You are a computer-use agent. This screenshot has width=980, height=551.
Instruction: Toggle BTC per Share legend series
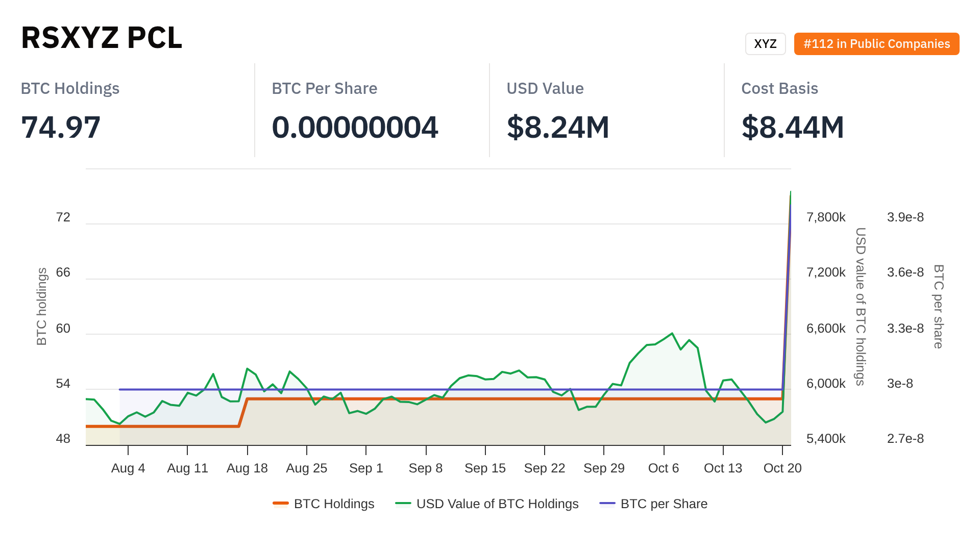[x=664, y=504]
